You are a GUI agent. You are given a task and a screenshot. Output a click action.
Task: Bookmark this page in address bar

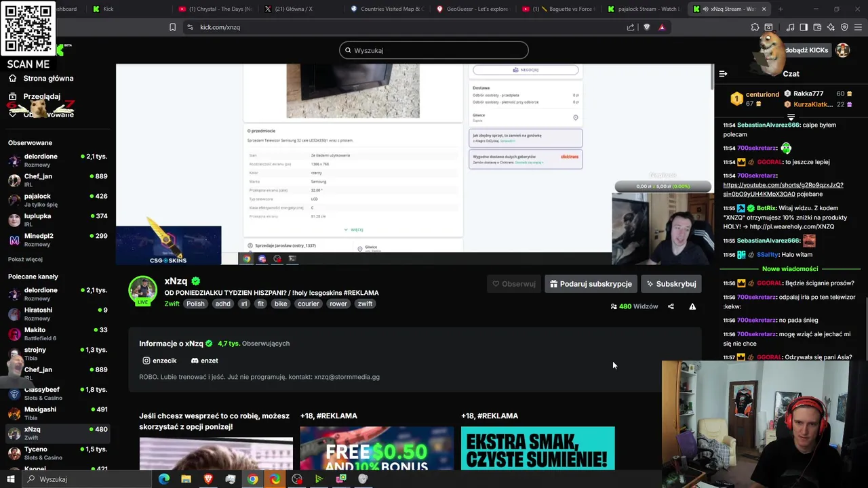(x=172, y=27)
